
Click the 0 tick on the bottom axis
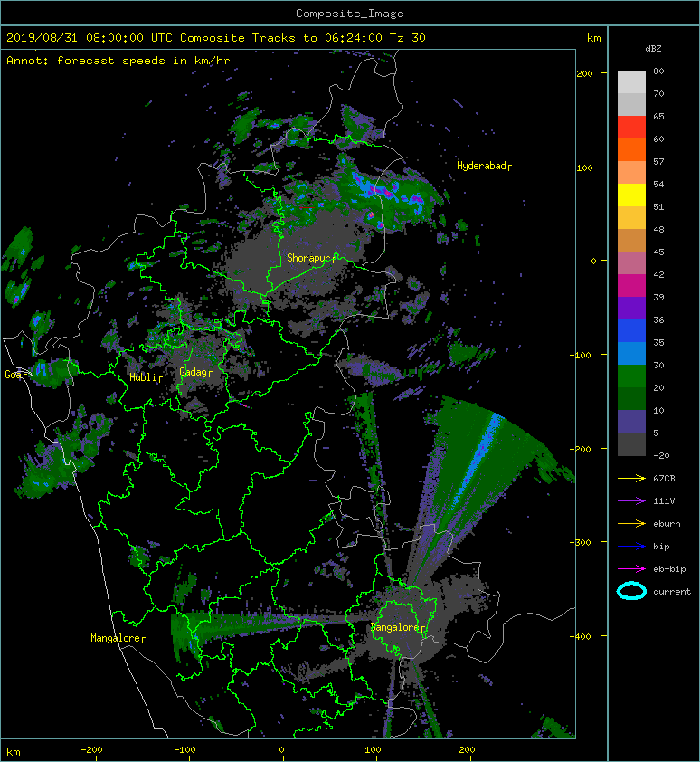[x=282, y=750]
